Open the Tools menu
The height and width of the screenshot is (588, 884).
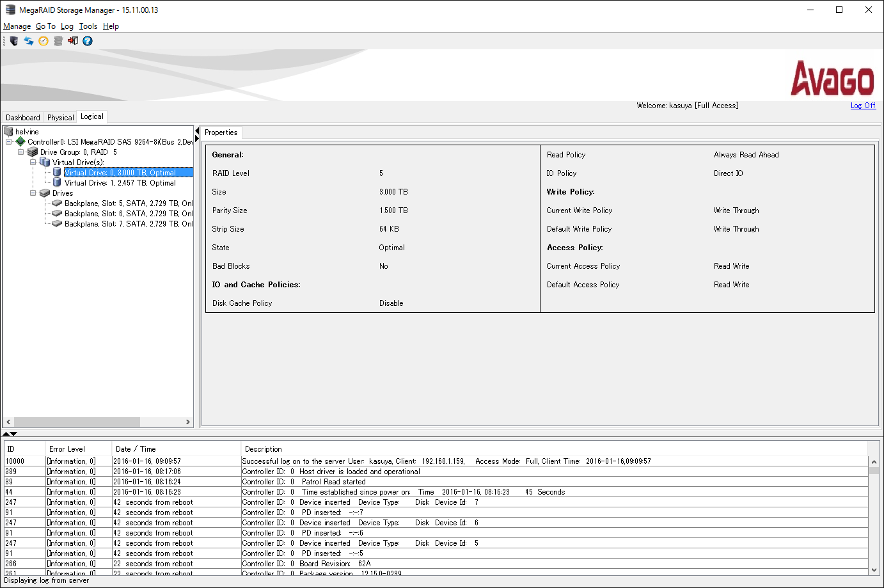88,26
